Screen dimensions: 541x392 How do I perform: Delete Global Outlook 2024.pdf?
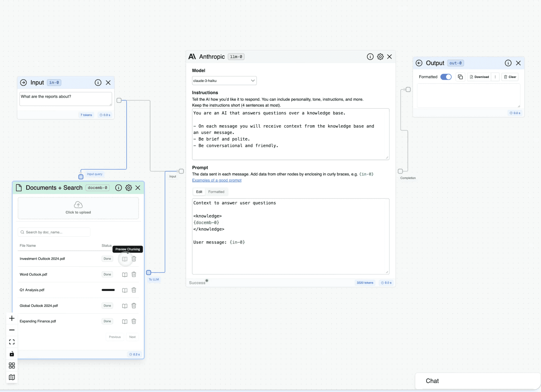pos(134,306)
